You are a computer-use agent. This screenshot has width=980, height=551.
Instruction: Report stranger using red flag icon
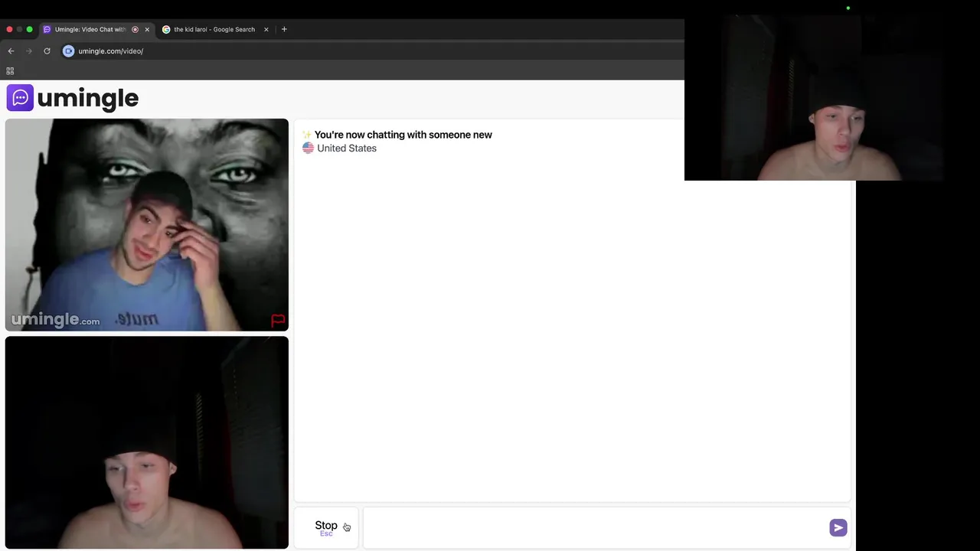click(278, 320)
